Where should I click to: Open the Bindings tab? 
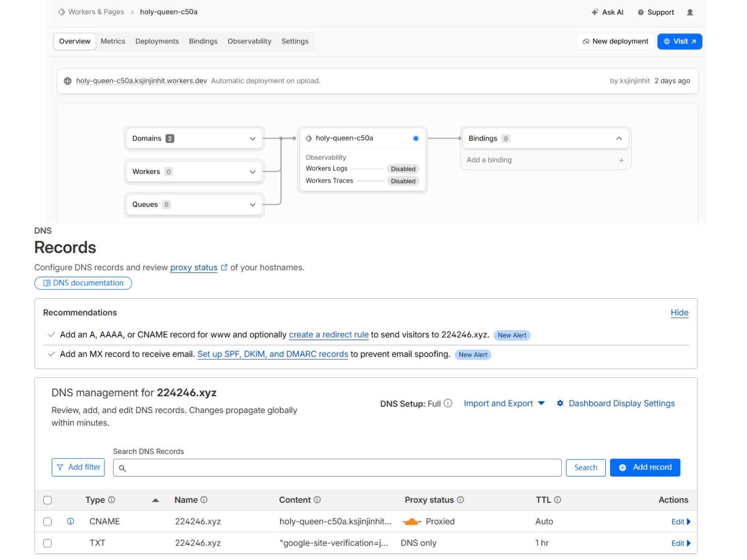click(203, 41)
